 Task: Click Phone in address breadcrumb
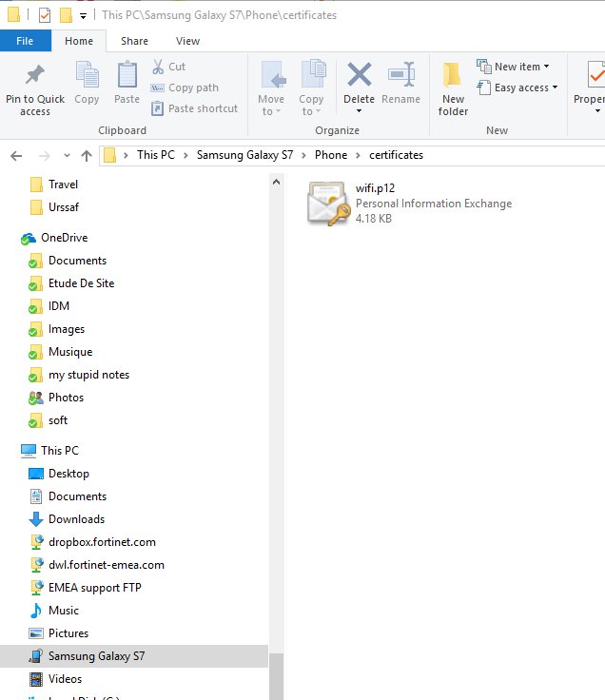[331, 155]
